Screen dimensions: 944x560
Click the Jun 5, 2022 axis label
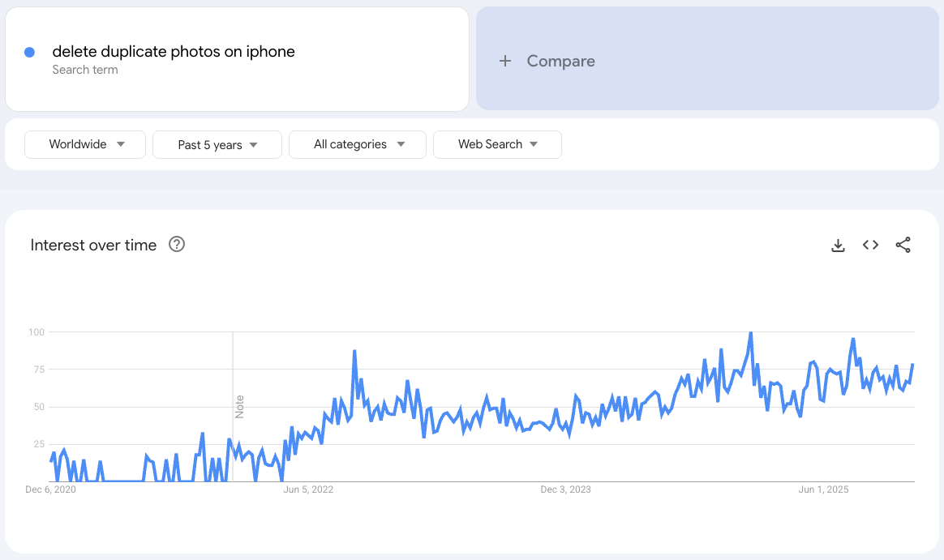[307, 489]
